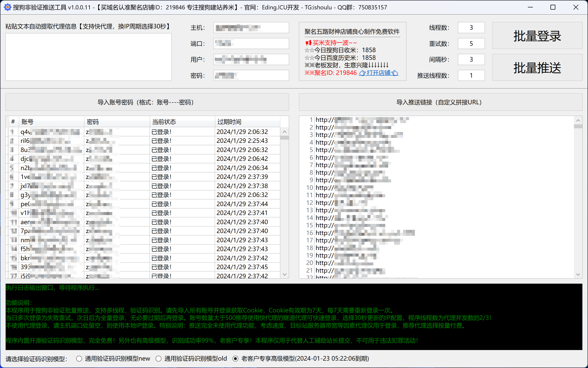Click the proxy paste text area
The height and width of the screenshot is (368, 588).
89,57
